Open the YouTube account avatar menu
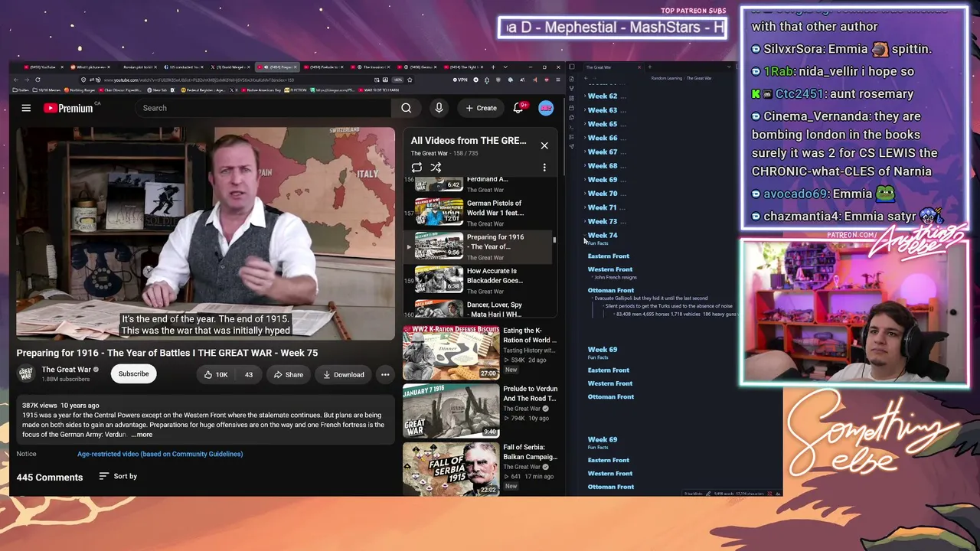The image size is (980, 551). click(x=546, y=108)
